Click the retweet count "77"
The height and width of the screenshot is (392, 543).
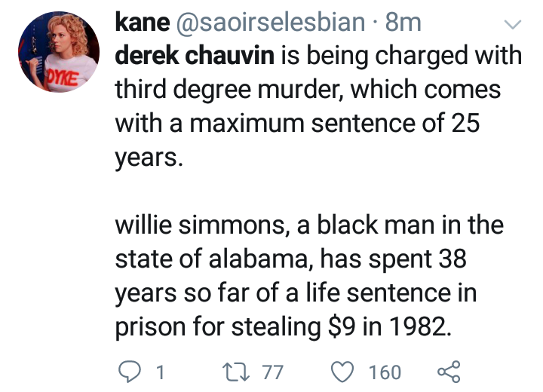click(271, 372)
